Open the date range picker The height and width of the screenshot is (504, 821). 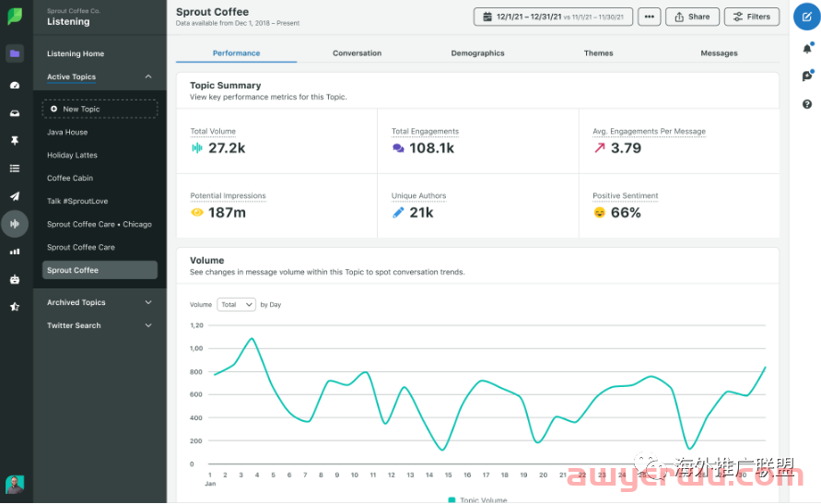tap(553, 17)
